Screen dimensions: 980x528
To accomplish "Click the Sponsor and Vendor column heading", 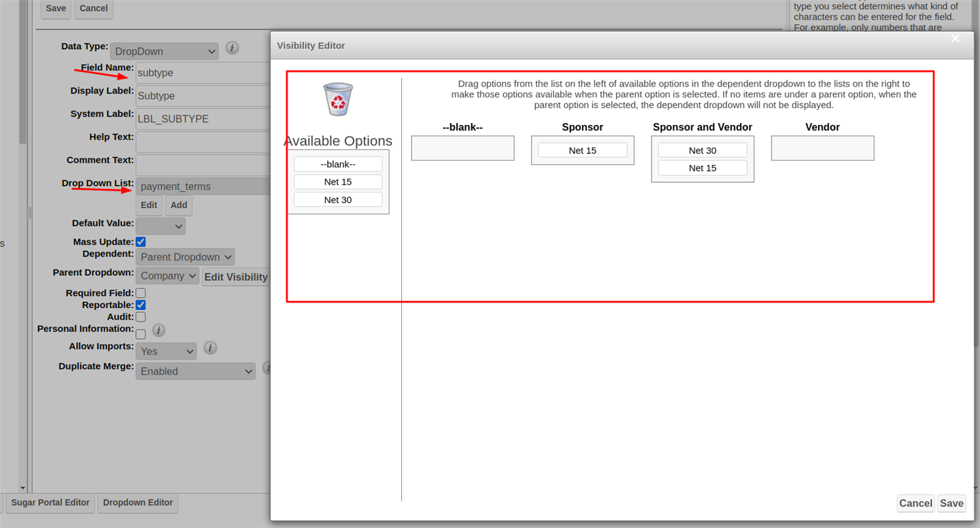I will point(703,127).
